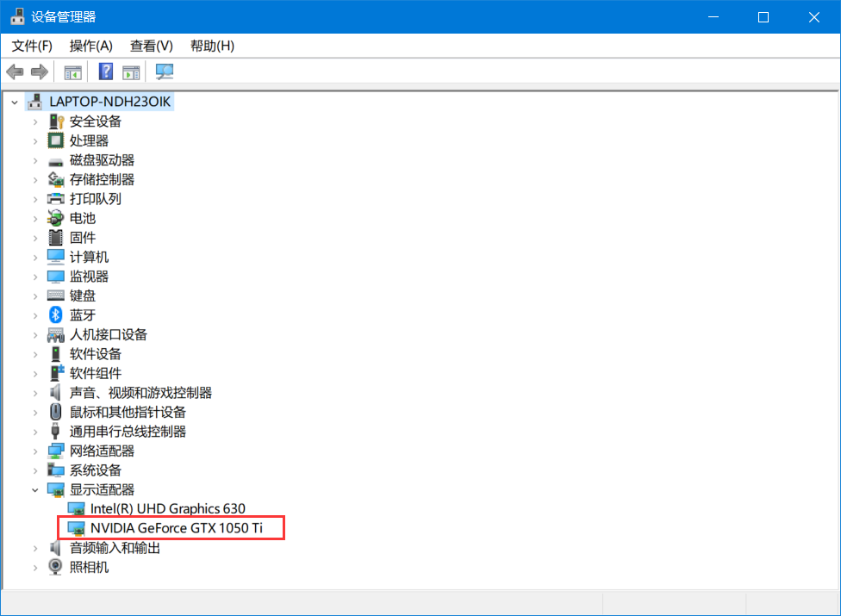
Task: Expand the 系统设备 category arrow
Action: pyautogui.click(x=35, y=470)
